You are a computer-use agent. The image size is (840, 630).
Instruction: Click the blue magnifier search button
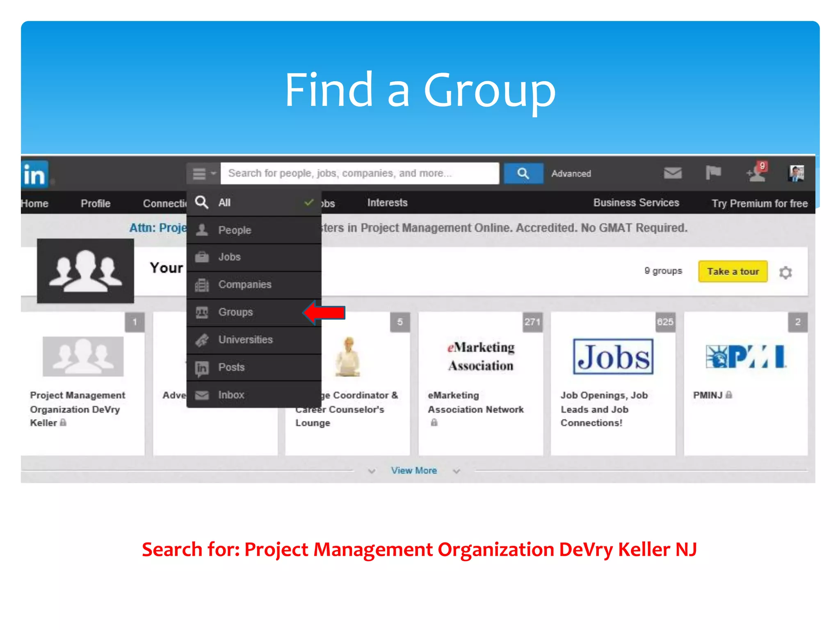523,173
